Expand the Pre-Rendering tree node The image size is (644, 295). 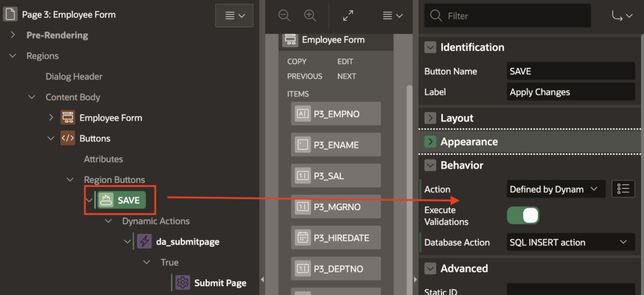pos(13,35)
